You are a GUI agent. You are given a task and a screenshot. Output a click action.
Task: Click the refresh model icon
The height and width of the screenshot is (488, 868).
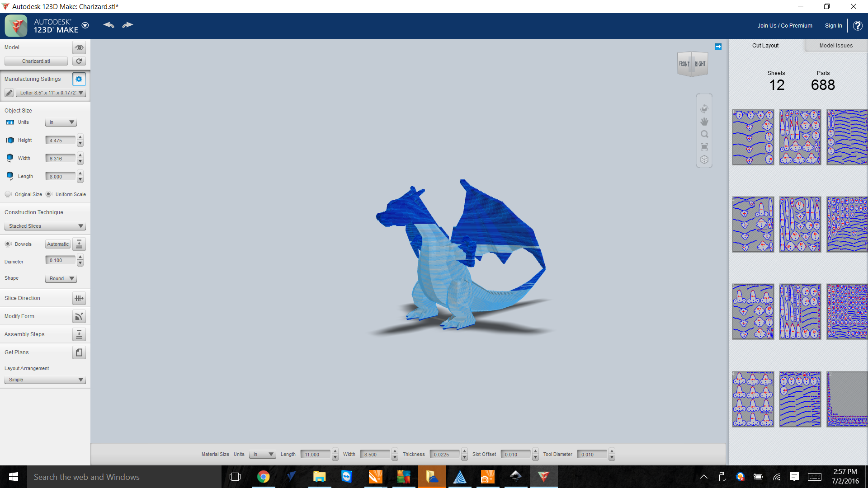79,61
